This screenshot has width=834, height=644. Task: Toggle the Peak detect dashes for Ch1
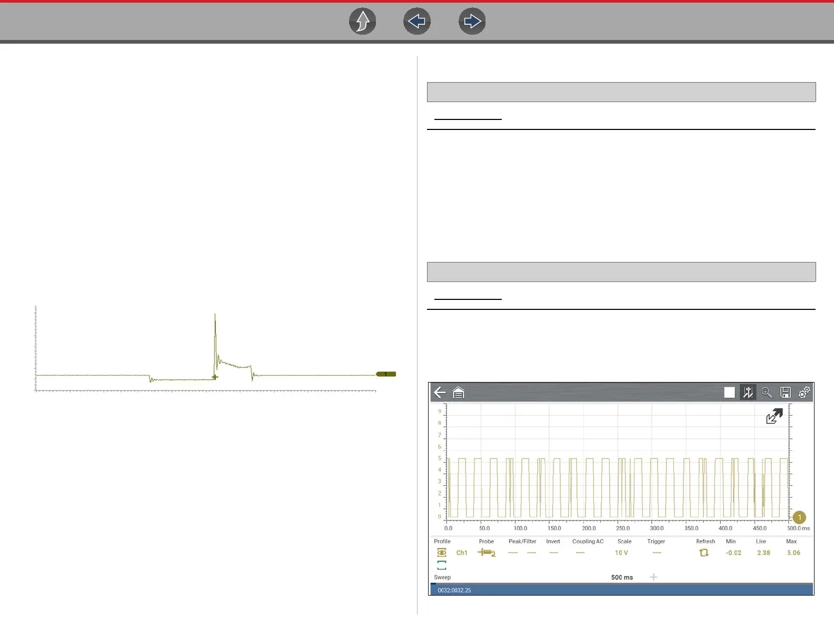coord(513,553)
